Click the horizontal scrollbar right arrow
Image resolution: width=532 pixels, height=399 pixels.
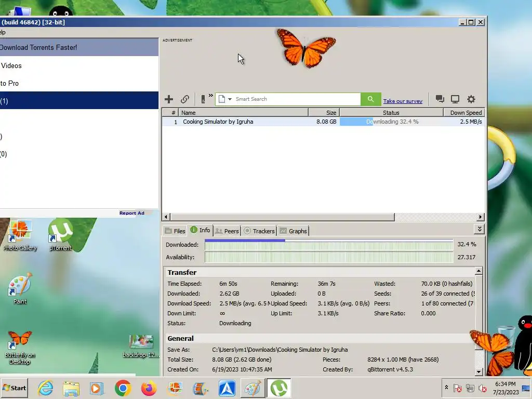click(x=481, y=217)
